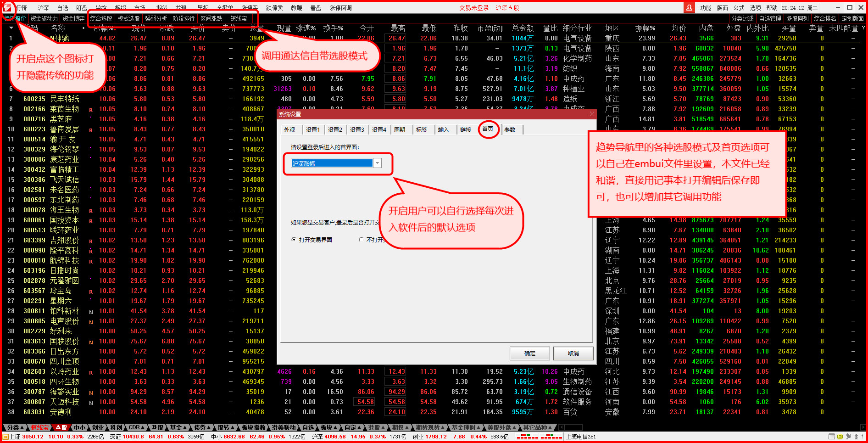Select the 不打开 radio option
The image size is (868, 443).
click(361, 240)
